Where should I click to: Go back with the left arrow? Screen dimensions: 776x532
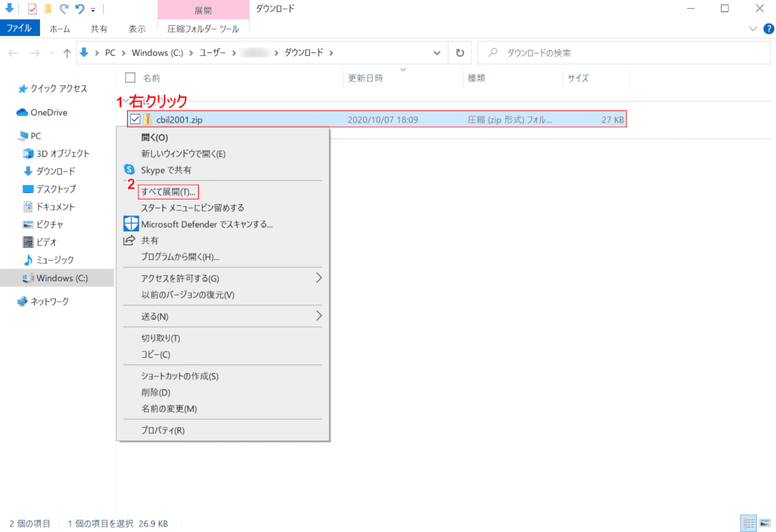13,53
